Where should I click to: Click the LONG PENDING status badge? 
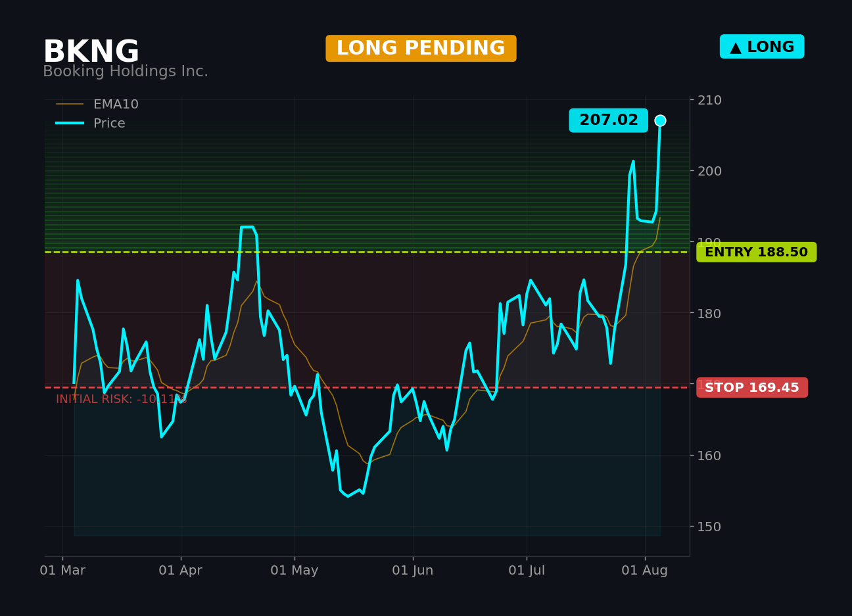(x=421, y=49)
